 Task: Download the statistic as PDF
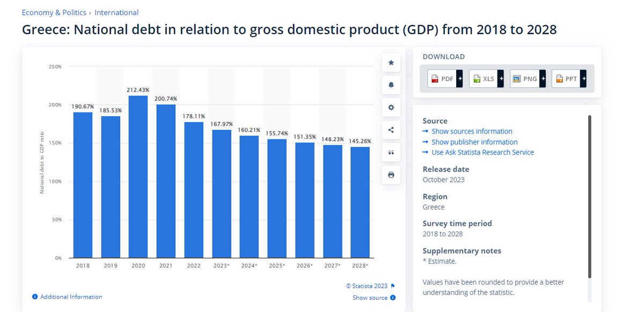[445, 79]
